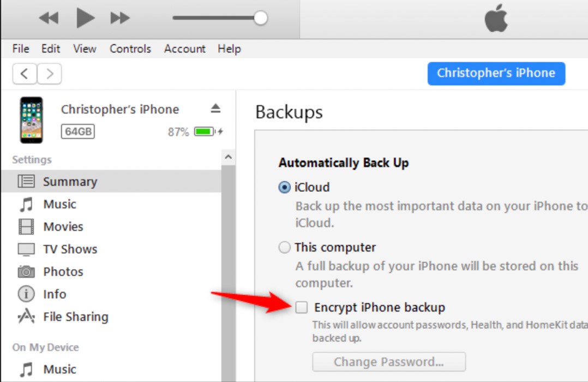Click the Christopher's iPhone blue button

[496, 74]
